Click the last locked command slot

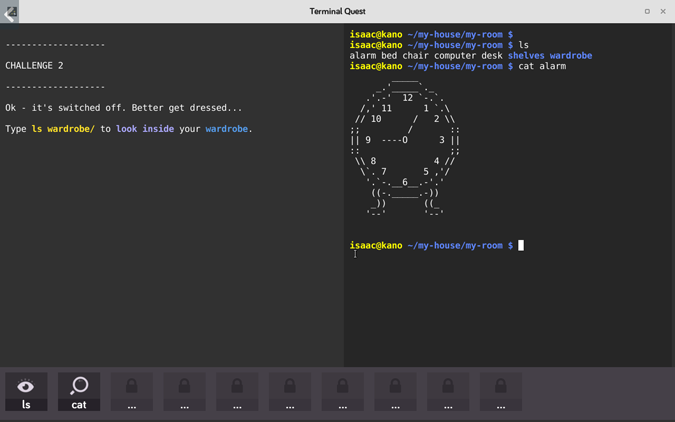click(x=501, y=392)
